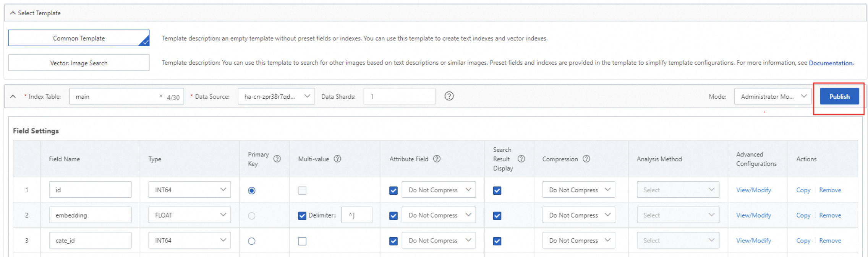Click the Publish button
Viewport: 868px width, 257px height.
pyautogui.click(x=839, y=96)
